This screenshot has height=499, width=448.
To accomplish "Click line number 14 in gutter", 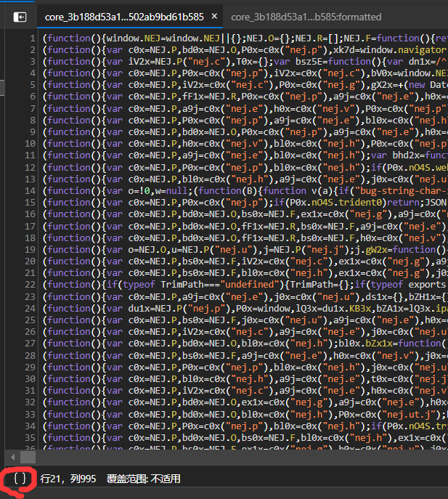I will coord(30,191).
